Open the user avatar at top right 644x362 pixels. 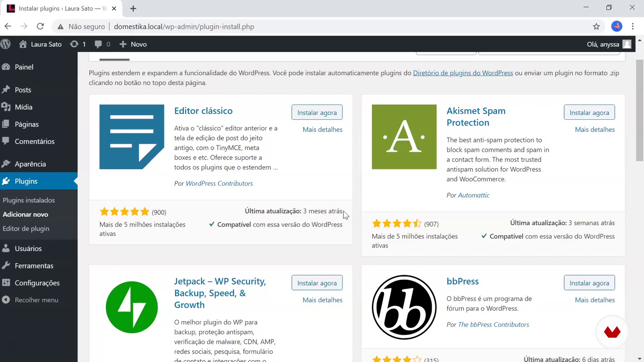(627, 44)
